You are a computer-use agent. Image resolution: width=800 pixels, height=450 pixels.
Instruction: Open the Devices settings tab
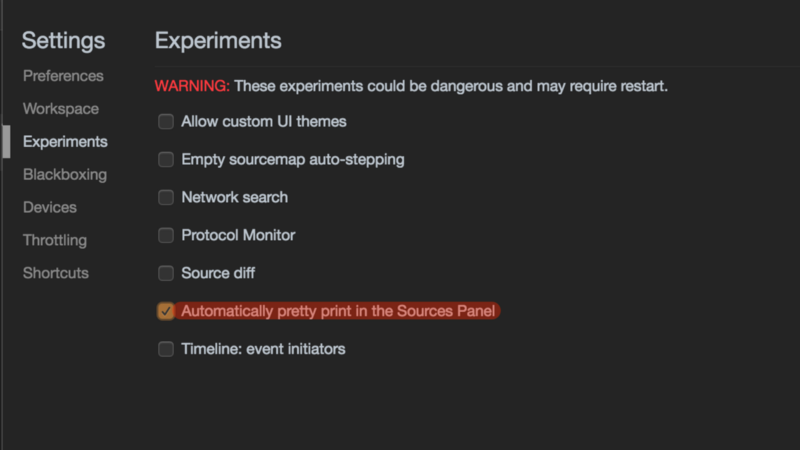click(x=50, y=208)
